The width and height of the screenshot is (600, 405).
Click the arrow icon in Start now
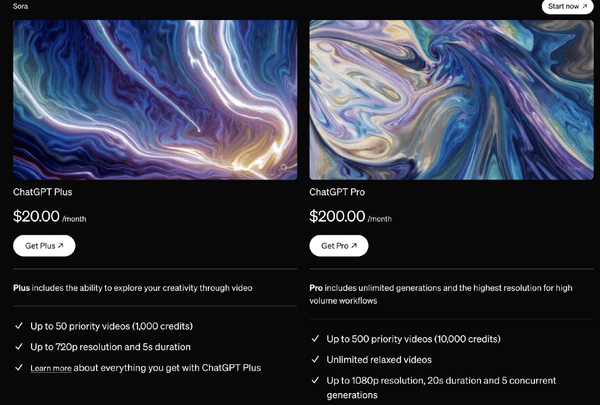584,6
